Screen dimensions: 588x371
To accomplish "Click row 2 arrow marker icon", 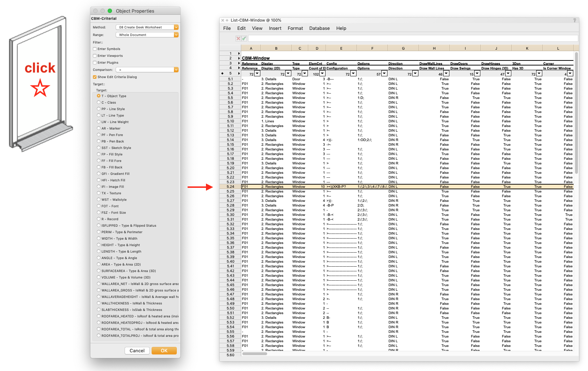I will coord(239,58).
